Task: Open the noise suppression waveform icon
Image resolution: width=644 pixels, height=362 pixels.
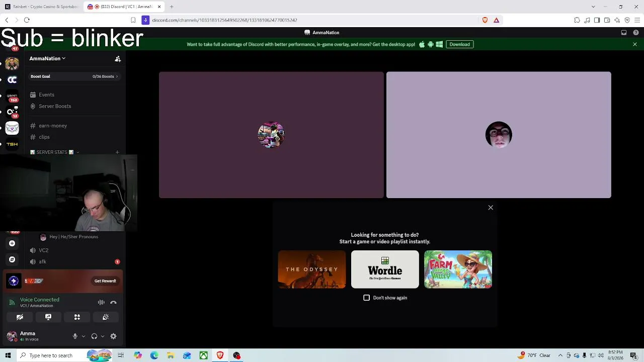Action: pos(101,302)
